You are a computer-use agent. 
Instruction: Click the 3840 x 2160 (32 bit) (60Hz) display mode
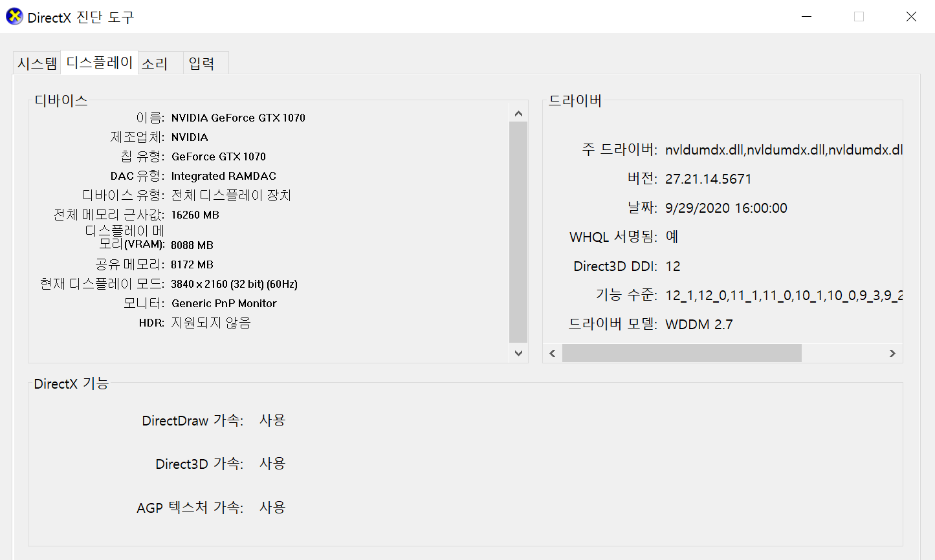pyautogui.click(x=234, y=284)
